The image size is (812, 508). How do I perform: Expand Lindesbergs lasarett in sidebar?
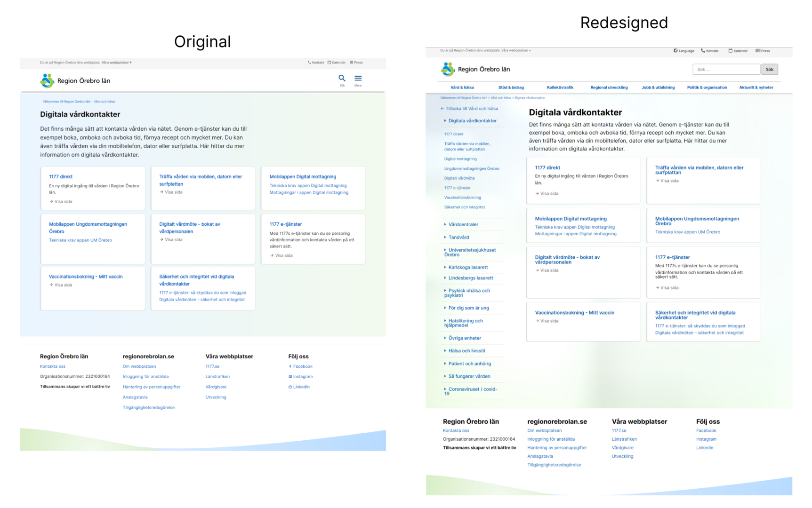(445, 278)
